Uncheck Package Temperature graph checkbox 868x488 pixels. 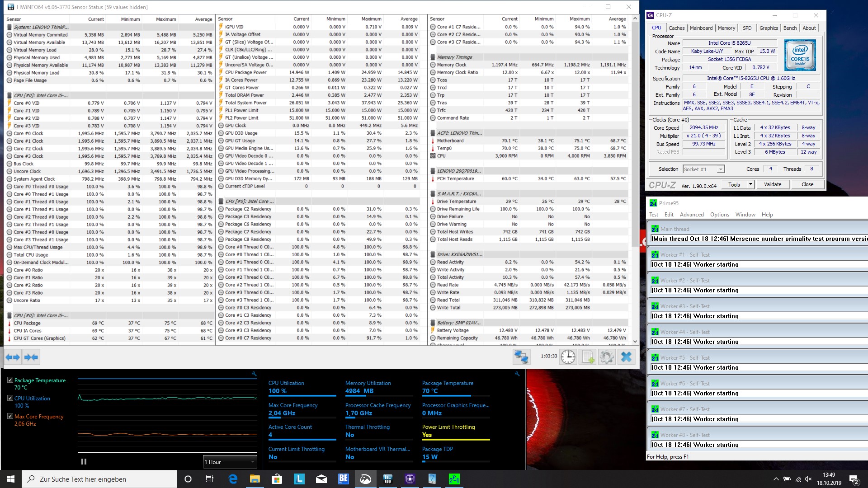click(10, 380)
